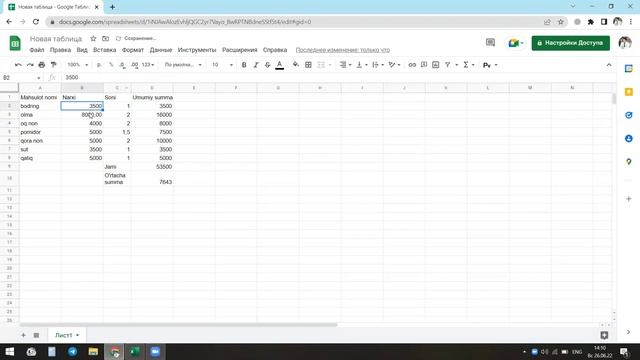Open the text rotation dropdown

[394, 65]
